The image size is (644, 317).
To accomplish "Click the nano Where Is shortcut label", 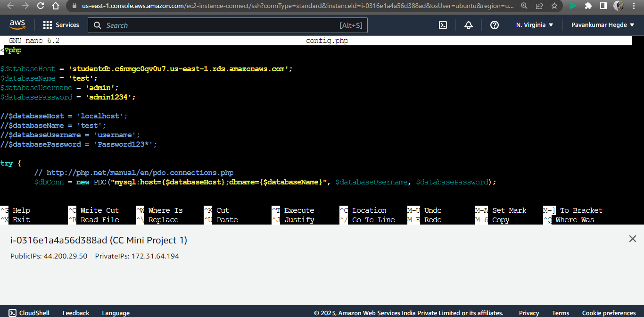I will pos(165,210).
